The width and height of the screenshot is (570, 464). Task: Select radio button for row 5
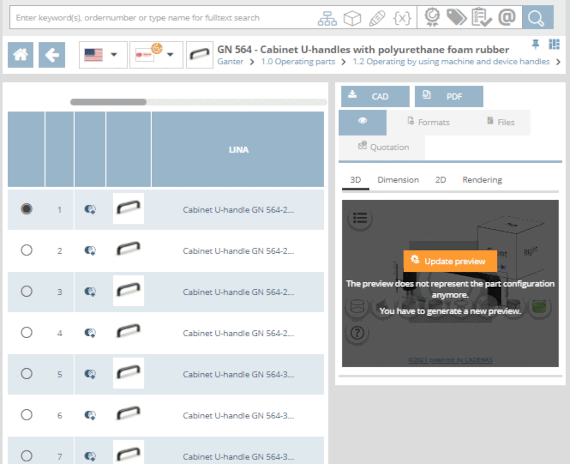click(x=27, y=373)
